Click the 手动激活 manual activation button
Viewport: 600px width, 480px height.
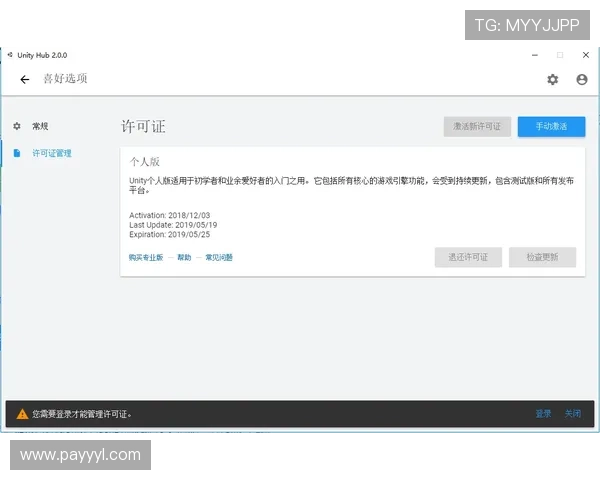pos(551,126)
